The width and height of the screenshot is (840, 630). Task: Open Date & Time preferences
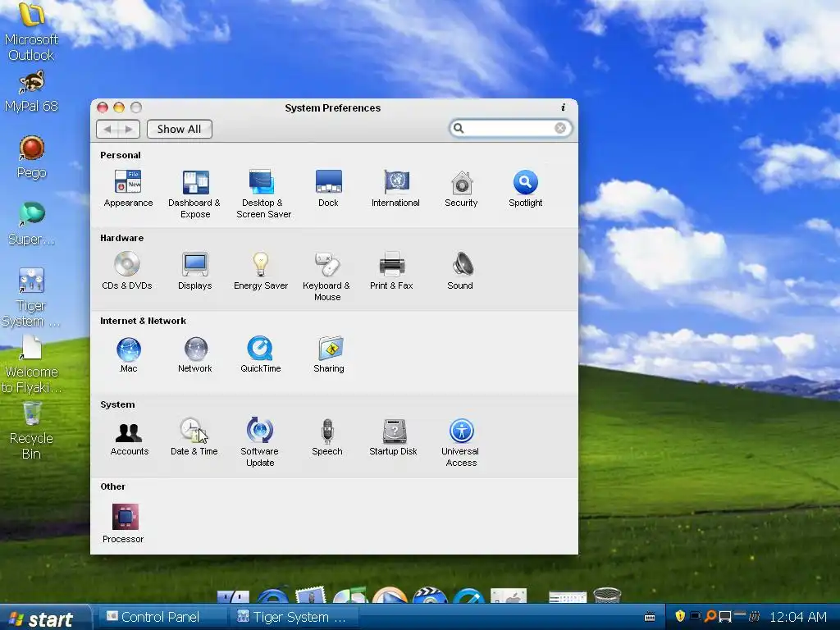pos(194,437)
